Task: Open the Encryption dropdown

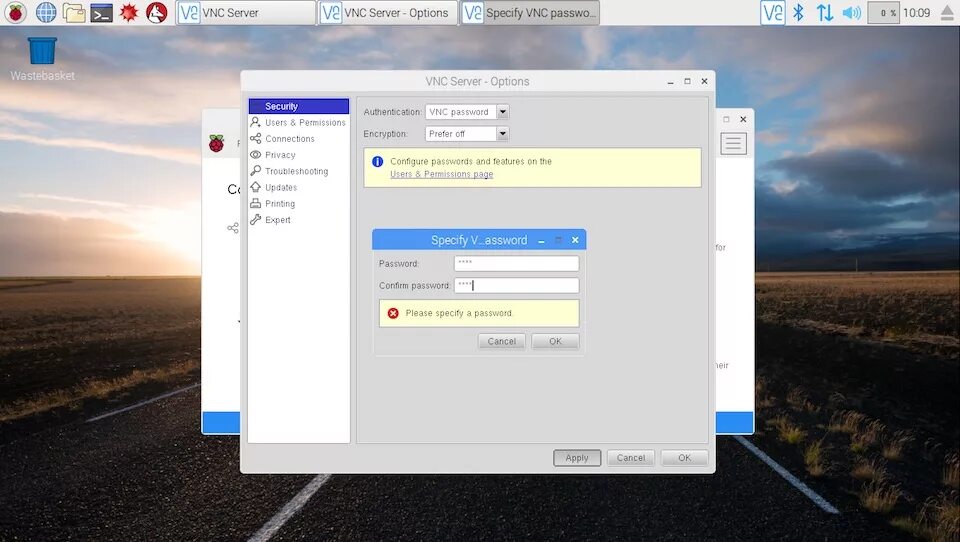Action: [467, 134]
